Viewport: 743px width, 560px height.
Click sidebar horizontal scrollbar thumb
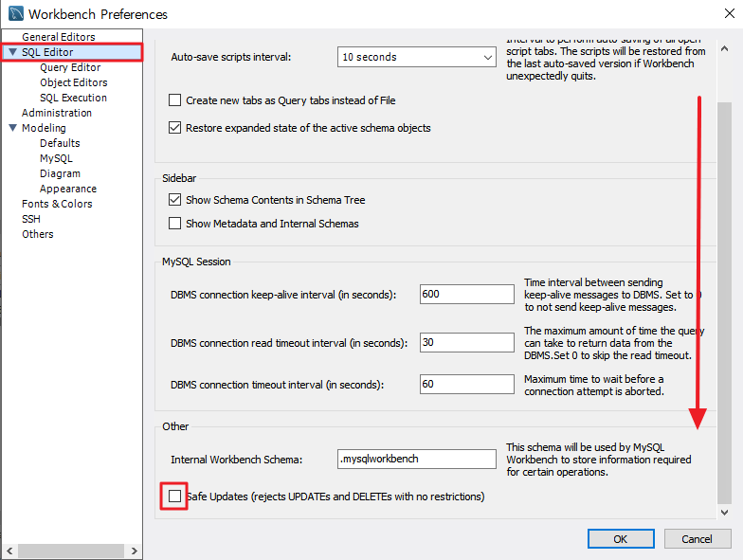pos(71,551)
